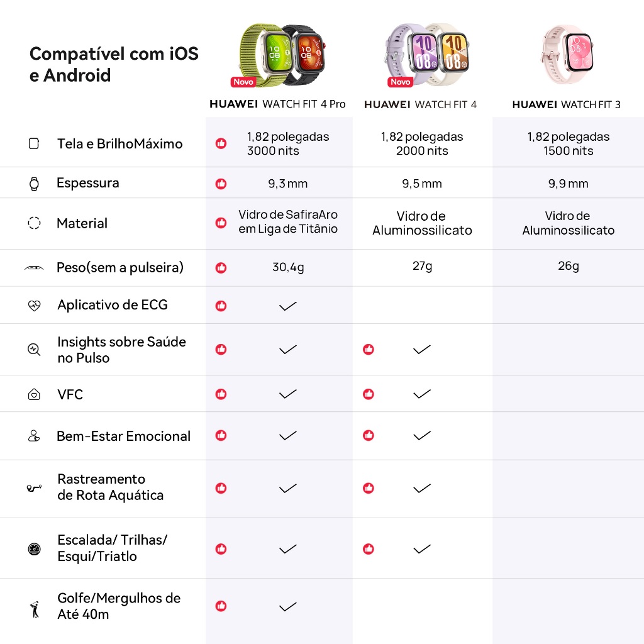Image resolution: width=644 pixels, height=644 pixels.
Task: Click the VFC heart-house icon
Action: (x=34, y=394)
